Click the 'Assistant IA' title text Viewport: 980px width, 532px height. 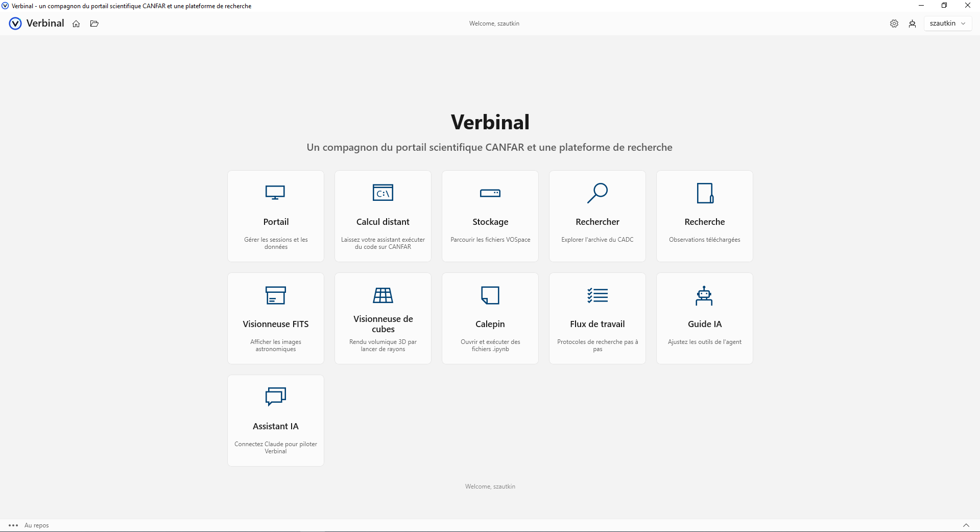(x=276, y=426)
